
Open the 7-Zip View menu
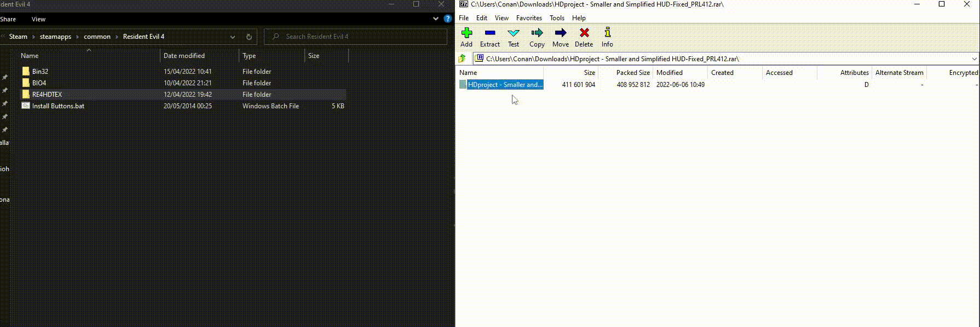point(501,18)
